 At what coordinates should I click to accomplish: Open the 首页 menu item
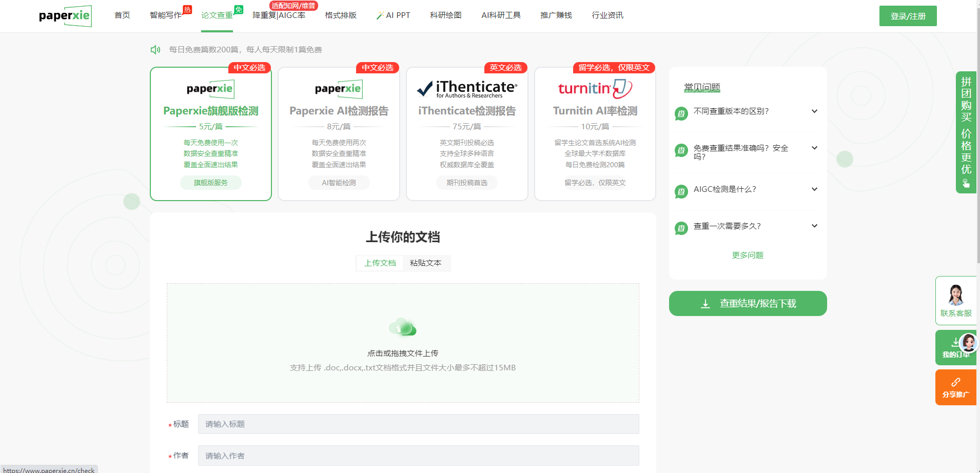click(122, 15)
